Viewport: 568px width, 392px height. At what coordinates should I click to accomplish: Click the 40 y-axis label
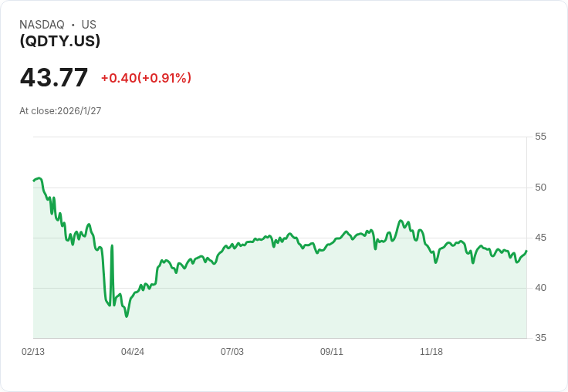point(540,288)
